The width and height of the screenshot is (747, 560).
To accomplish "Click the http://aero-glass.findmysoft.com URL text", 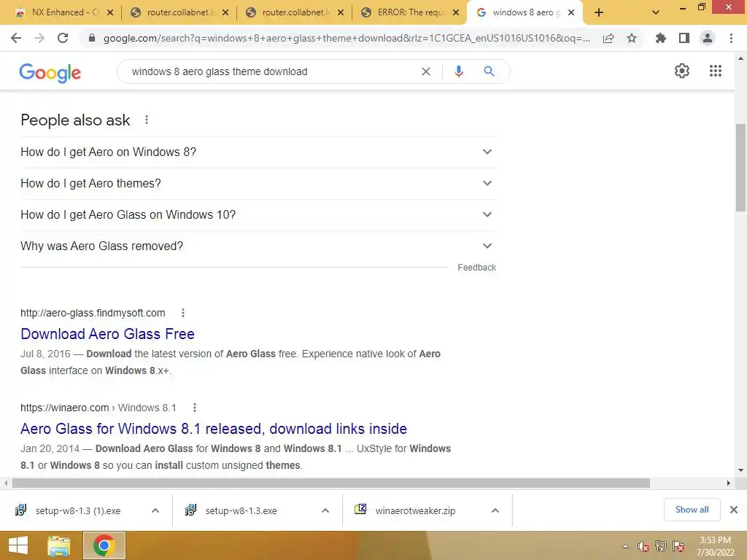I will point(93,313).
